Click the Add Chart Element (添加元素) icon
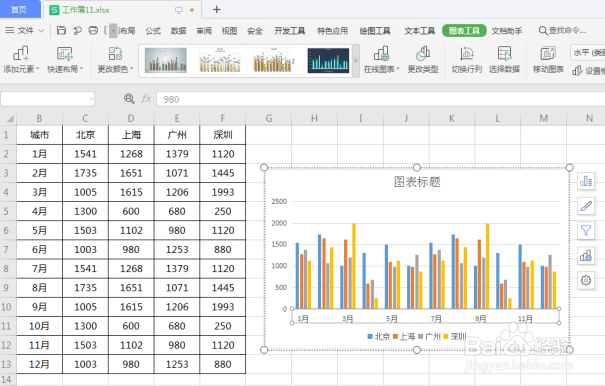 click(x=21, y=54)
